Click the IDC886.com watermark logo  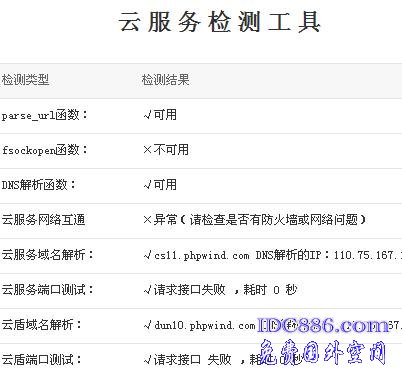coord(323,325)
